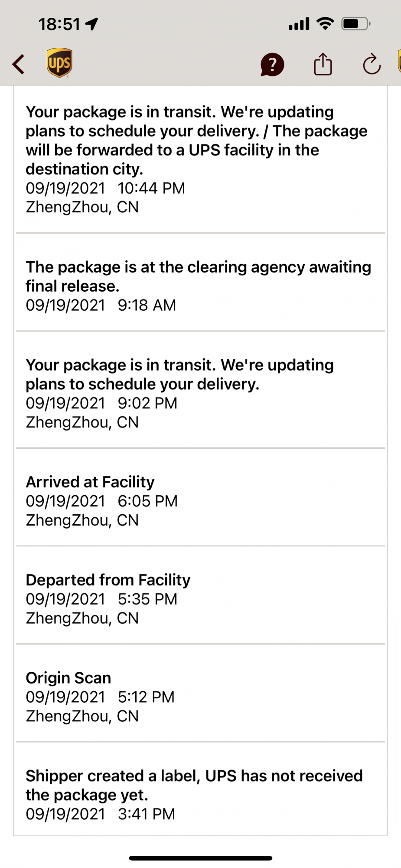Tap the Shipper created a label entry
Image resolution: width=401 pixels, height=868 pixels.
200,789
